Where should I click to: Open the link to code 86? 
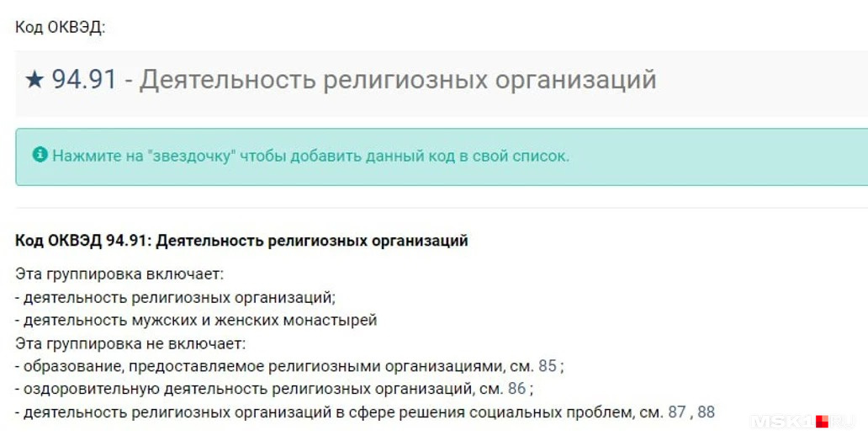pyautogui.click(x=516, y=389)
